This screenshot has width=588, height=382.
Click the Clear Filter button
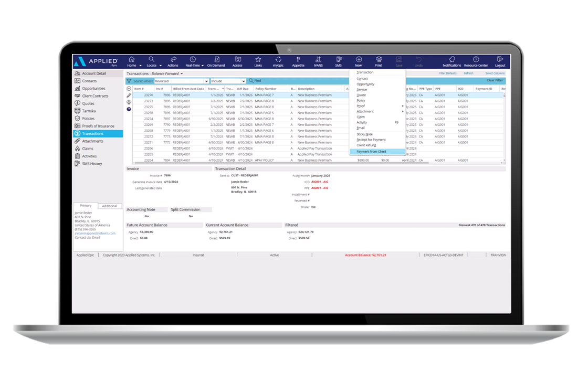[495, 81]
